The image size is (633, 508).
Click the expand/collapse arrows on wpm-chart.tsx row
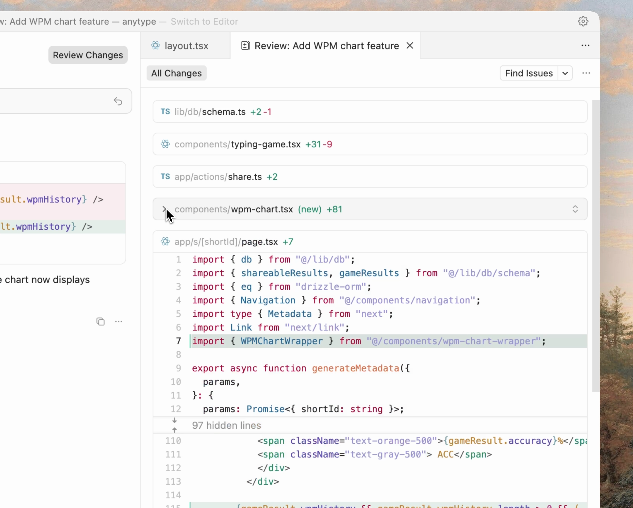(575, 209)
